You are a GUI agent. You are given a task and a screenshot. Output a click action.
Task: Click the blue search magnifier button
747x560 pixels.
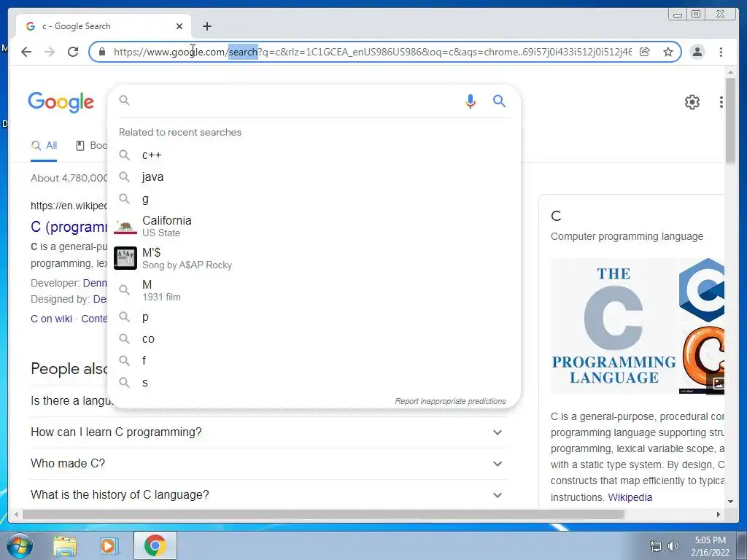[499, 101]
